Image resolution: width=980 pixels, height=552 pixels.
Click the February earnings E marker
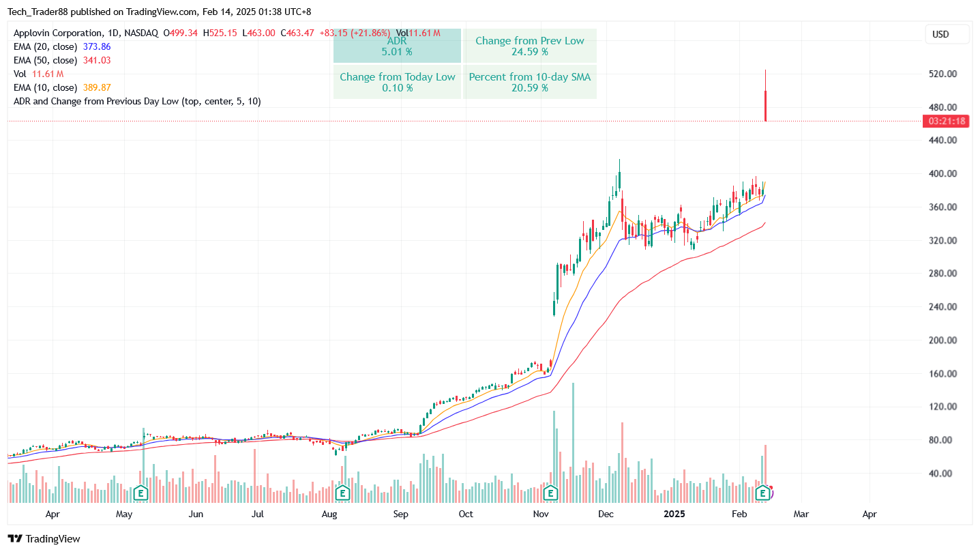tap(764, 492)
